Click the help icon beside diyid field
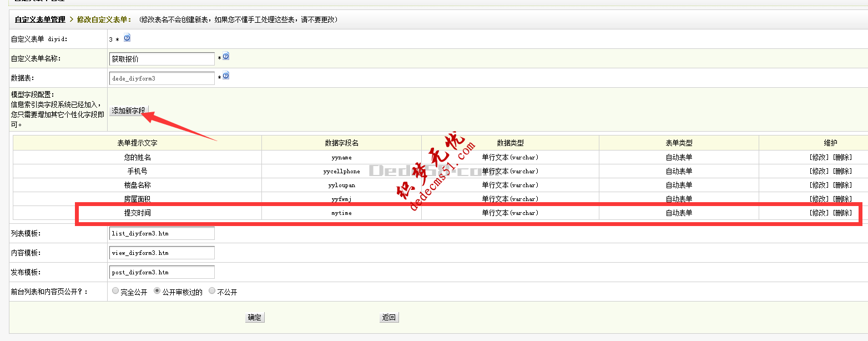The height and width of the screenshot is (341, 868). (x=128, y=38)
